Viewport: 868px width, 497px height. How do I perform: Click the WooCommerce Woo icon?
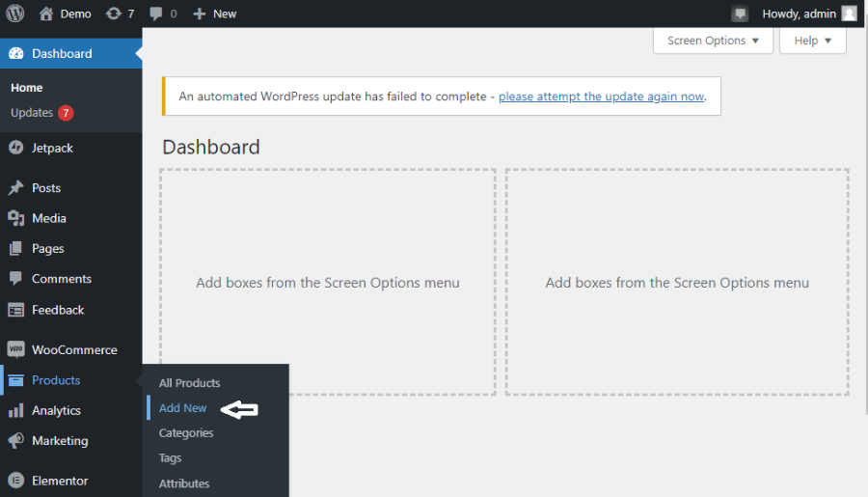(x=16, y=349)
